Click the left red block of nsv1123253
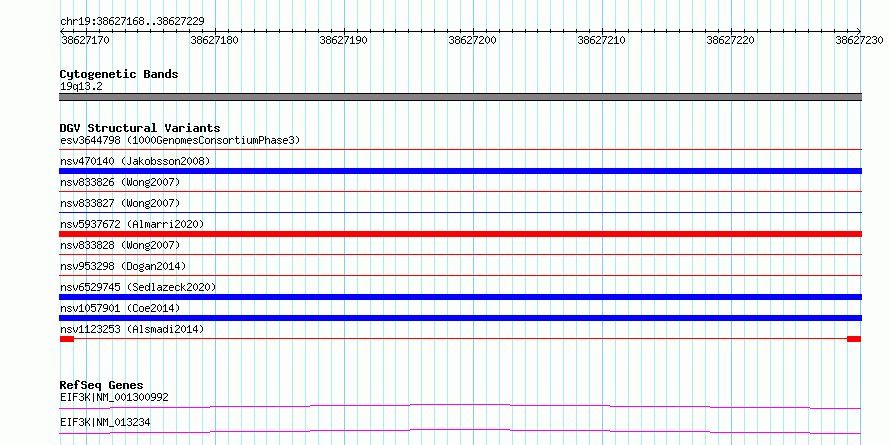890x445 pixels. coord(67,339)
